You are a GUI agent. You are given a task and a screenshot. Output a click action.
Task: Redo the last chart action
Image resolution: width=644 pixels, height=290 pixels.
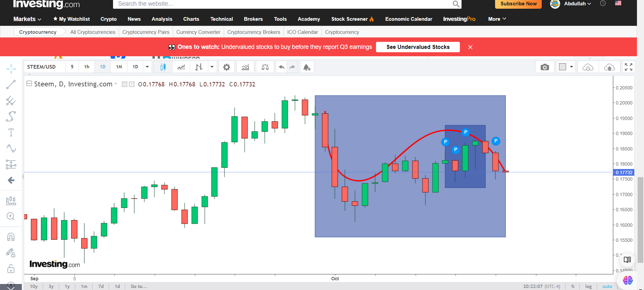[292, 67]
